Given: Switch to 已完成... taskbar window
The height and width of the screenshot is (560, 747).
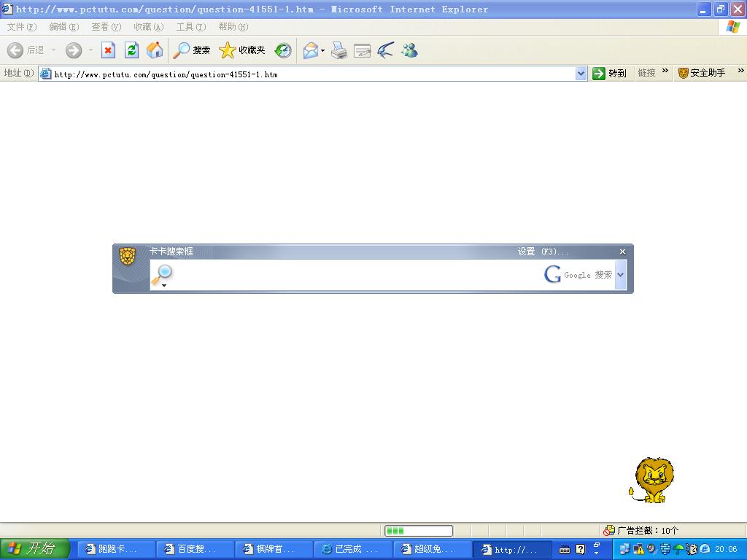Looking at the screenshot, I should [x=353, y=549].
